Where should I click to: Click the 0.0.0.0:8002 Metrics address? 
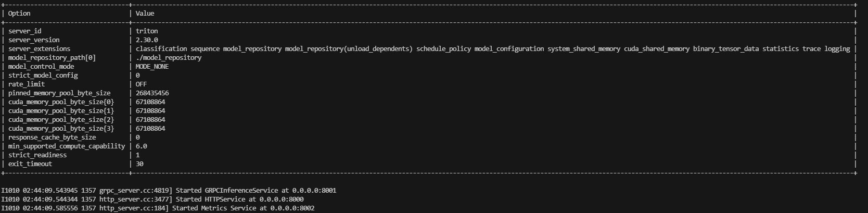pyautogui.click(x=292, y=208)
